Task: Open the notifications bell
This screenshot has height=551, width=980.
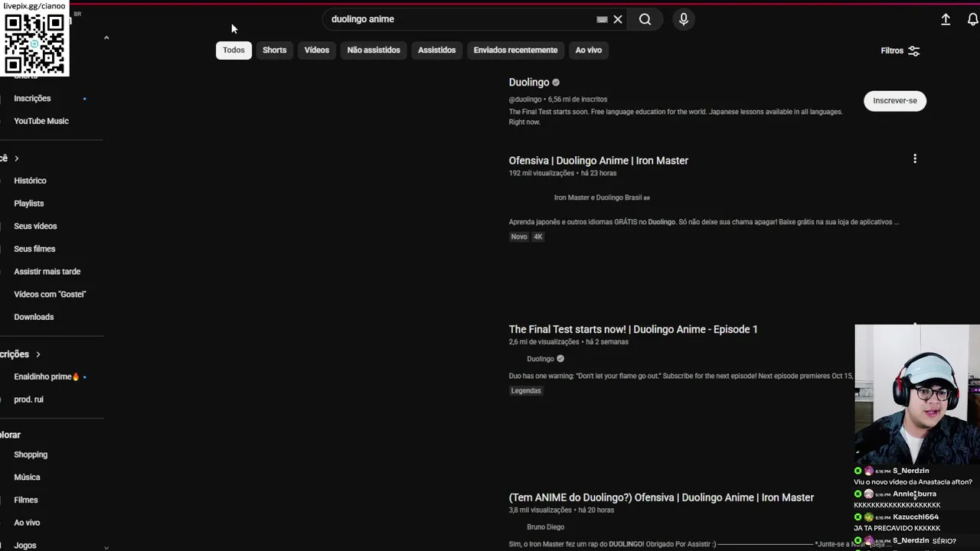Action: point(972,19)
